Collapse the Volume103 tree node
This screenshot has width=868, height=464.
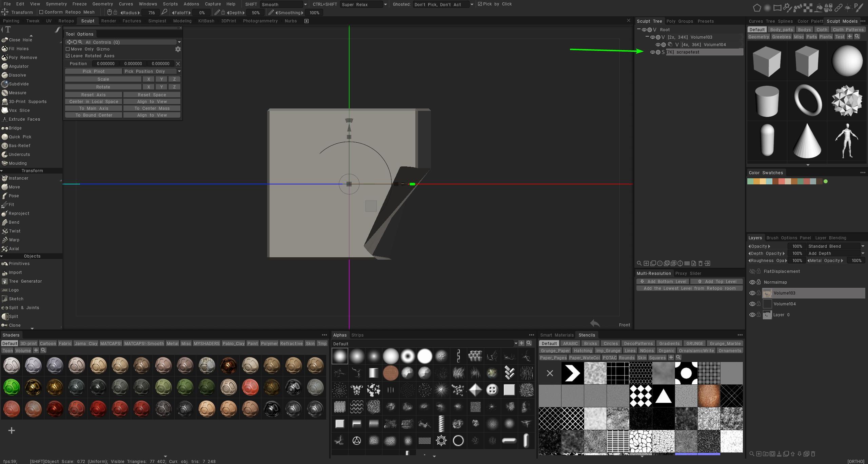pyautogui.click(x=647, y=37)
